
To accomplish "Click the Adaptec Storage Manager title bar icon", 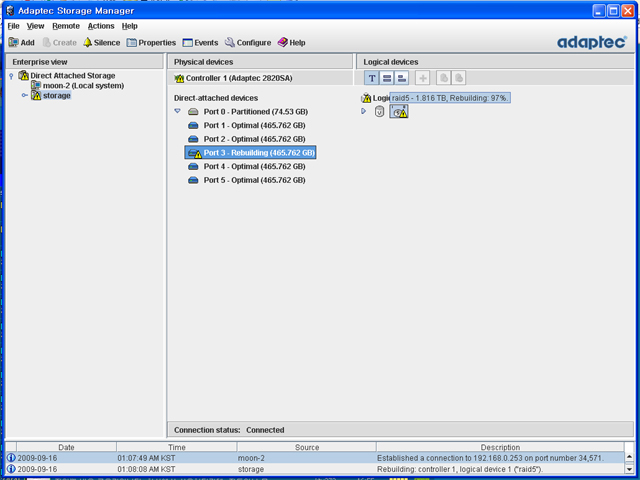I will tap(11, 11).
